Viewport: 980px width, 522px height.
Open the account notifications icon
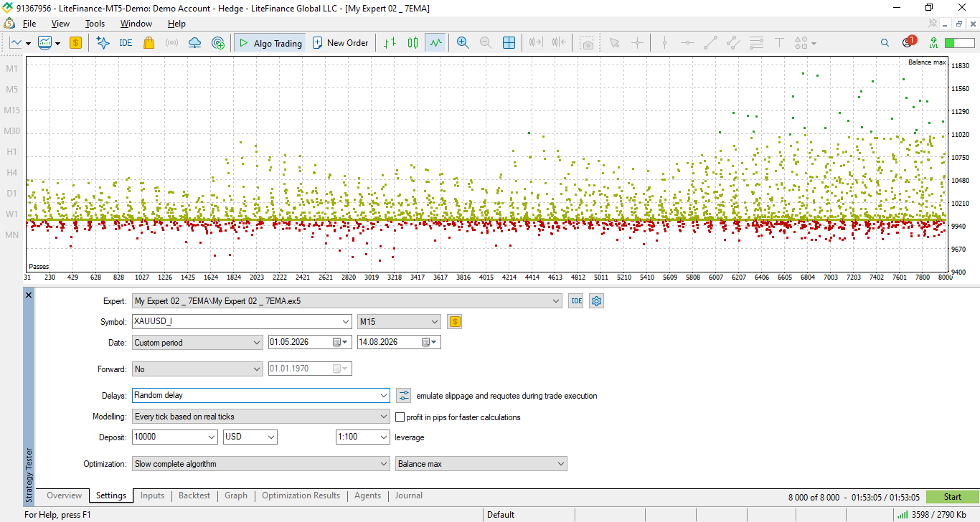908,42
